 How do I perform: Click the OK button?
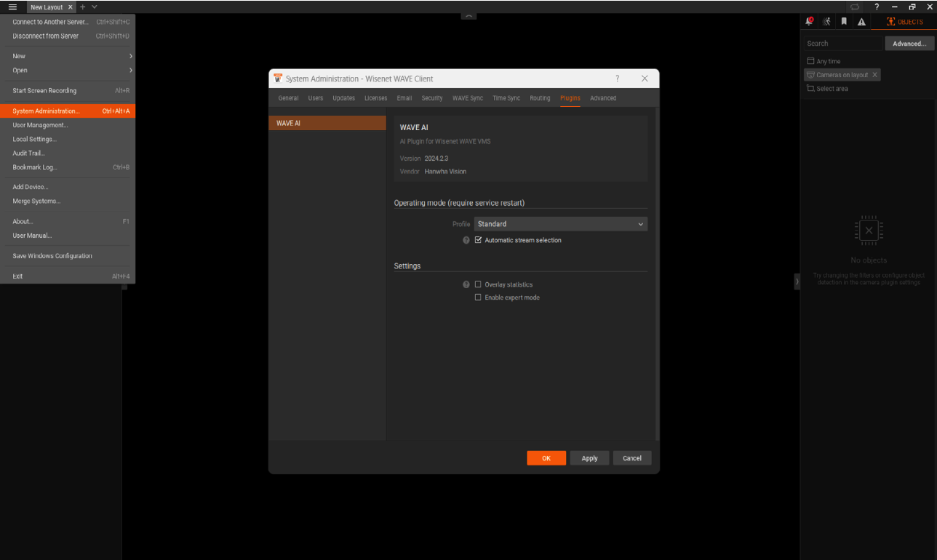(x=546, y=458)
